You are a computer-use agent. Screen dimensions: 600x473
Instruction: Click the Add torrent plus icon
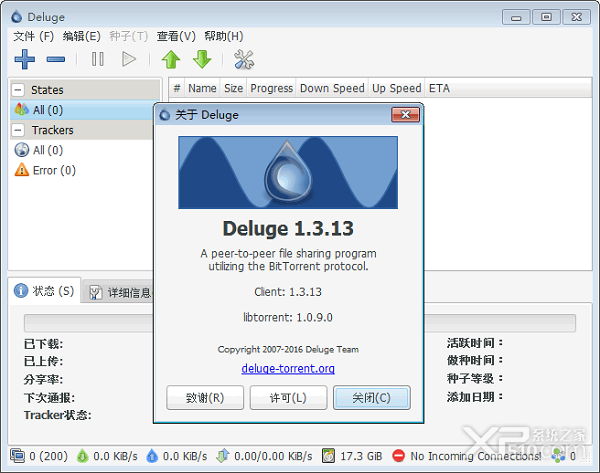[24, 59]
